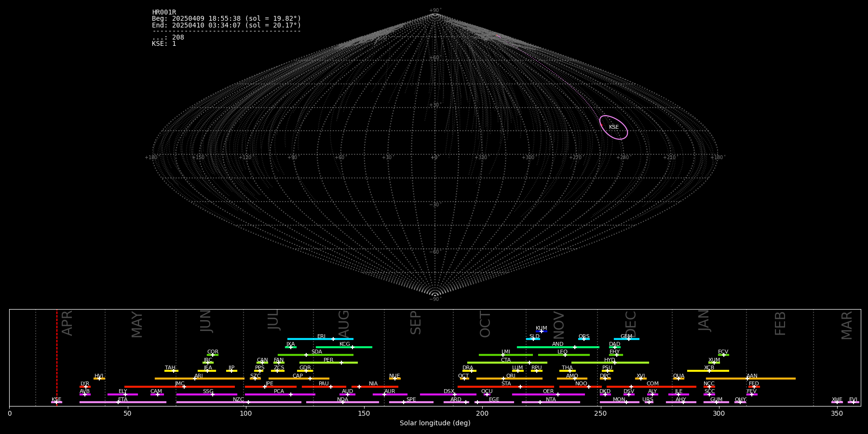Image resolution: width=868 pixels, height=434 pixels.
Task: Select the SSG shower label
Action: [208, 391]
